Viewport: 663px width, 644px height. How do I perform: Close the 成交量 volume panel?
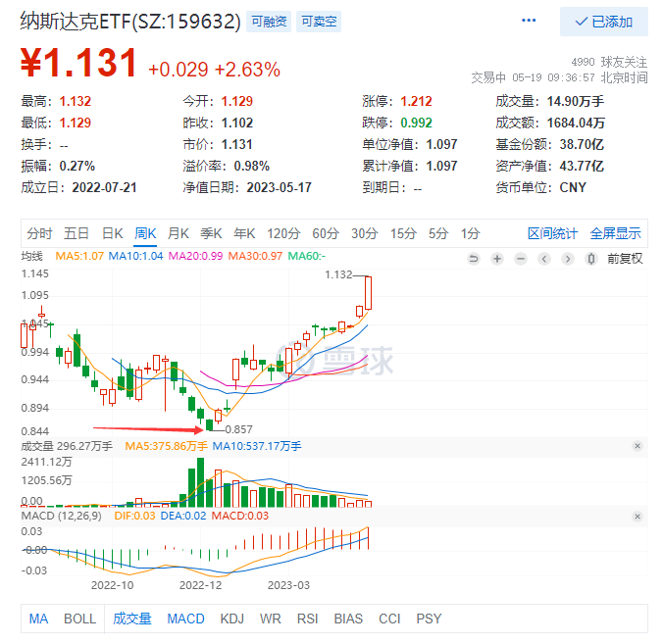[x=637, y=446]
